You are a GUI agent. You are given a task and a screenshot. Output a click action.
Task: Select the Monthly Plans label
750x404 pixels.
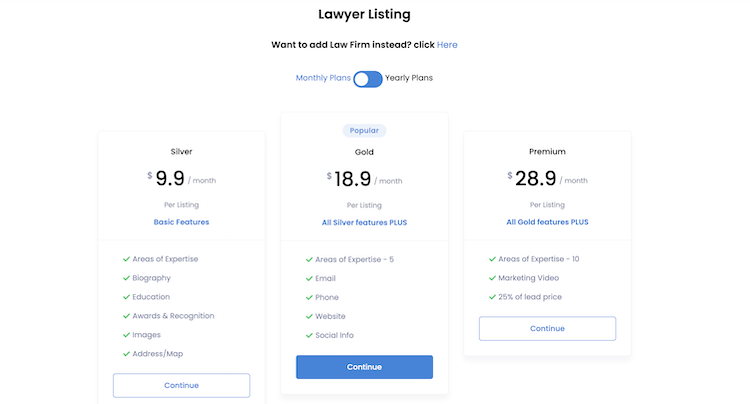323,78
